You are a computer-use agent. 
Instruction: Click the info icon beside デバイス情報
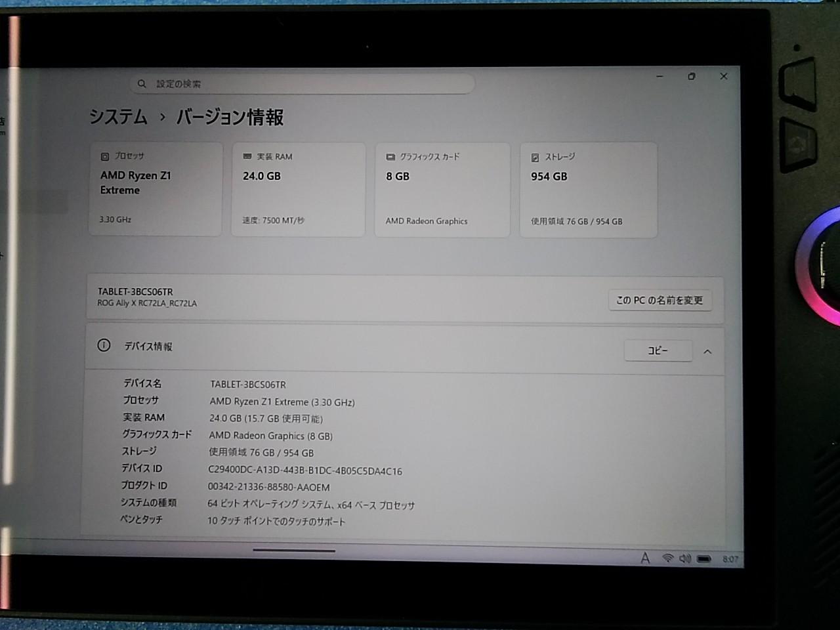(104, 345)
